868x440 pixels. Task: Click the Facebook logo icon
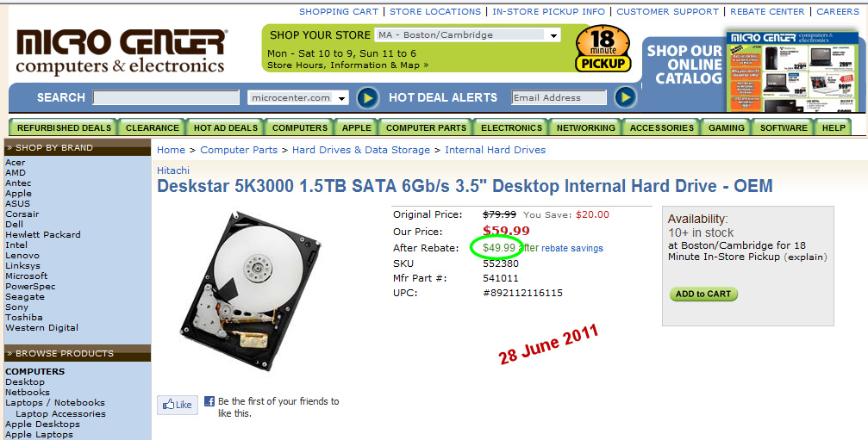tap(209, 401)
